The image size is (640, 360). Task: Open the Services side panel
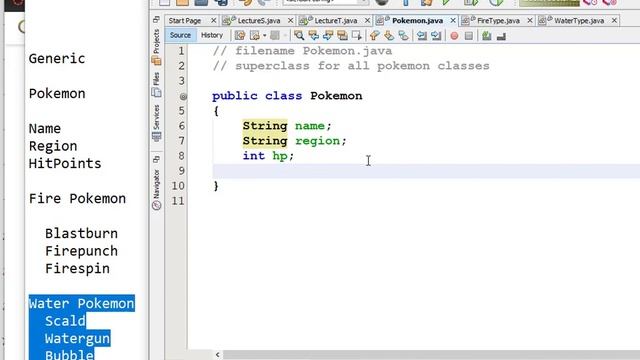coord(156,123)
